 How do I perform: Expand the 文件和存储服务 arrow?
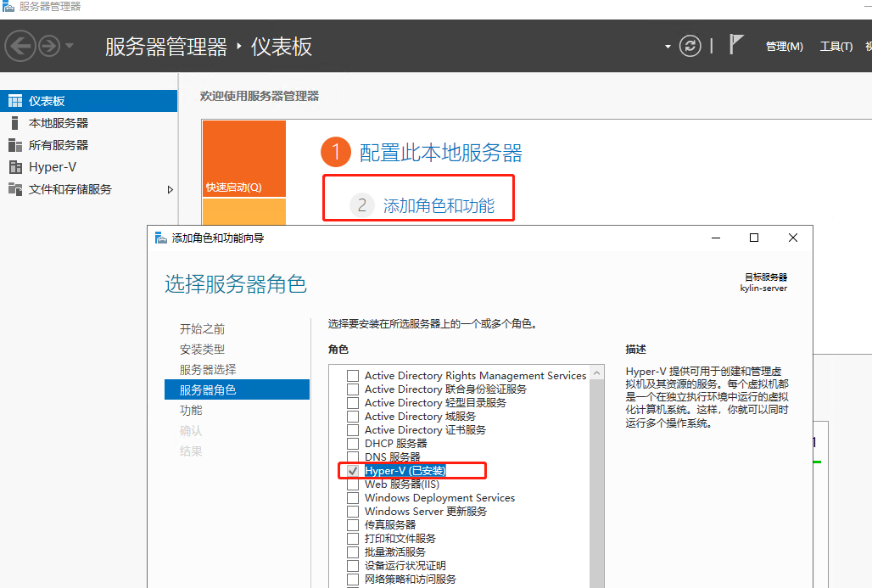[170, 190]
